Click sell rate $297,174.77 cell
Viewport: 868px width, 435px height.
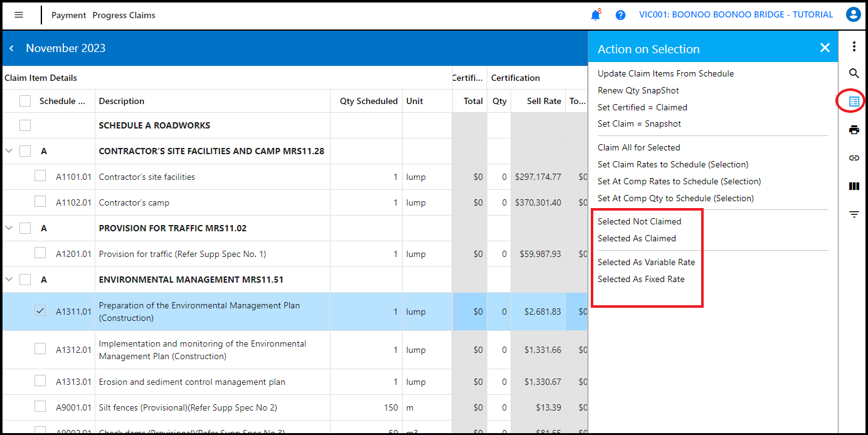538,177
